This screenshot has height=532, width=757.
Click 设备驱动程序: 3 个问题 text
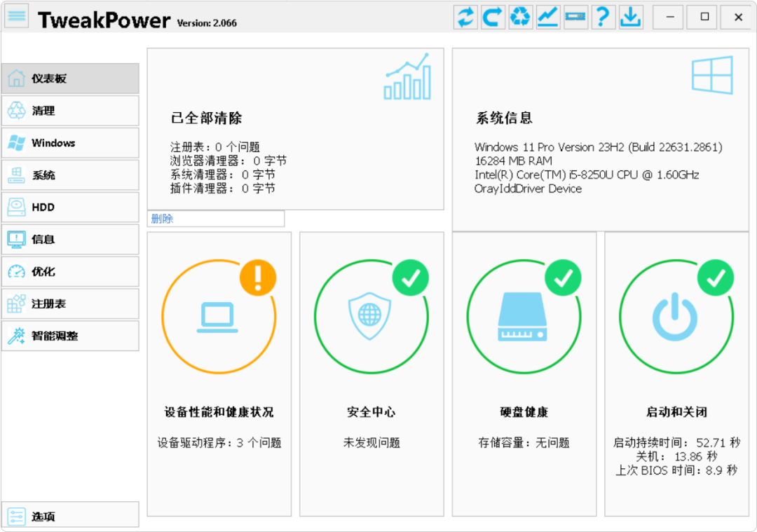(x=219, y=443)
